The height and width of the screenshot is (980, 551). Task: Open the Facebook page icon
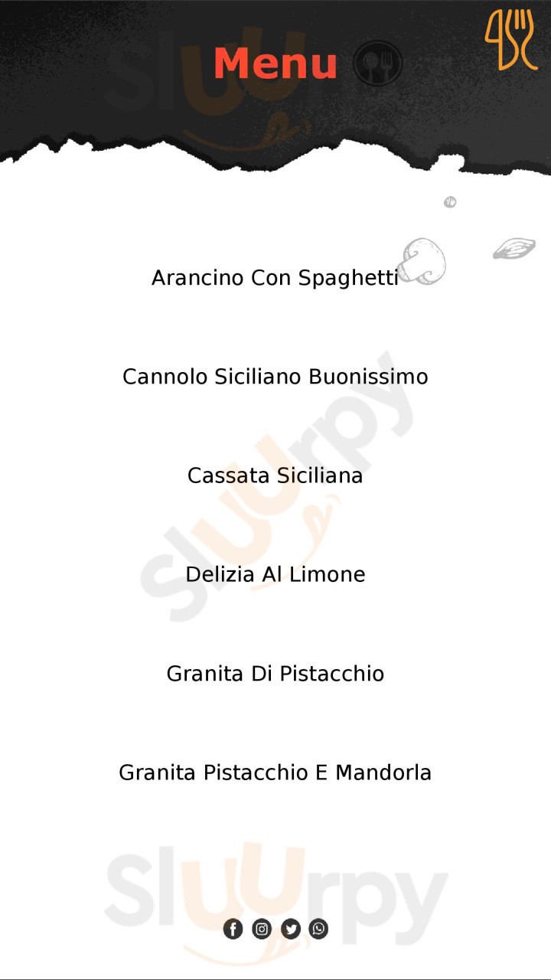point(233,929)
